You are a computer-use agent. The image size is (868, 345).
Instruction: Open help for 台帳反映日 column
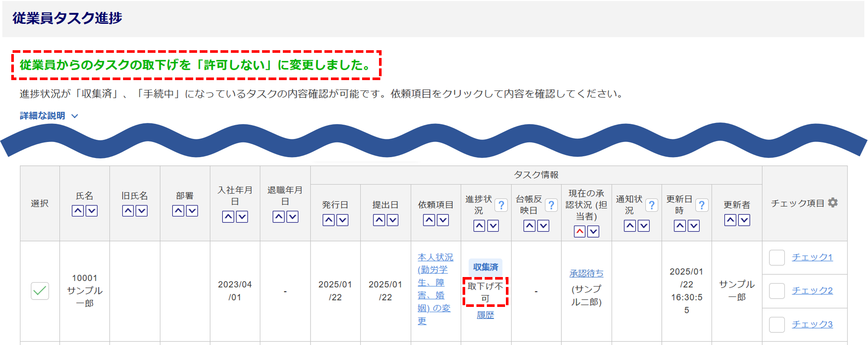coord(551,205)
